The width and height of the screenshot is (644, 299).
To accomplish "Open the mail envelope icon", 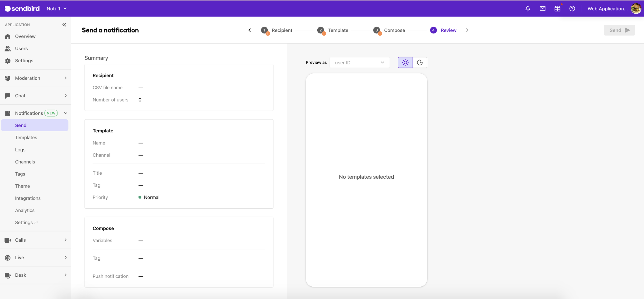I will [x=543, y=8].
